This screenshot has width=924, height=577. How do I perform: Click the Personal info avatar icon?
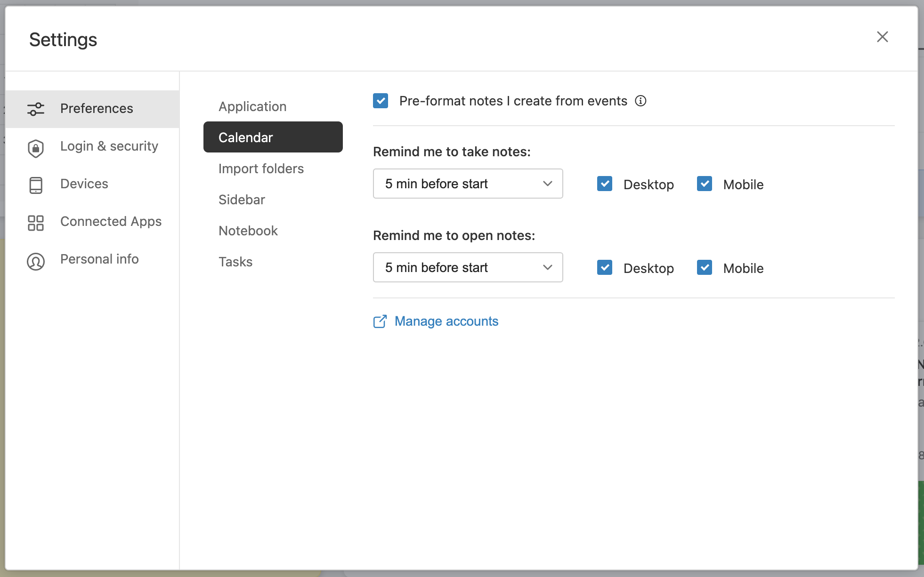pos(36,261)
